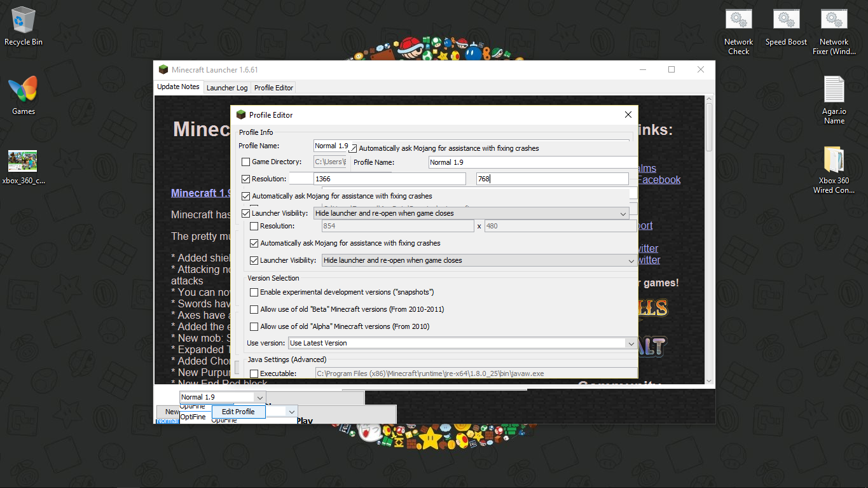
Task: Switch to the Update Notes tab
Action: pos(178,87)
